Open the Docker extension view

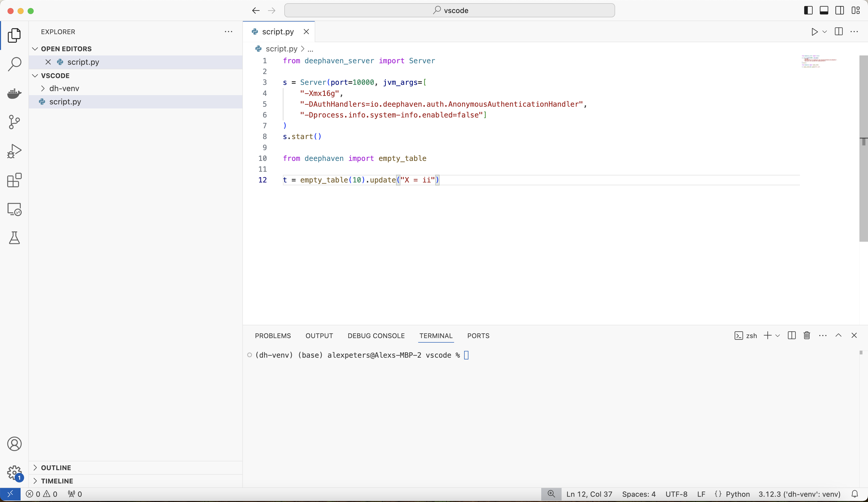pyautogui.click(x=14, y=93)
